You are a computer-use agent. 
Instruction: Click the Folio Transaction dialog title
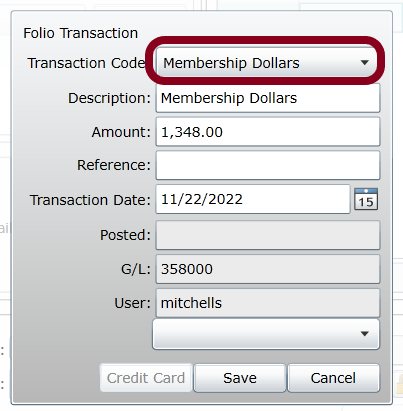click(80, 33)
